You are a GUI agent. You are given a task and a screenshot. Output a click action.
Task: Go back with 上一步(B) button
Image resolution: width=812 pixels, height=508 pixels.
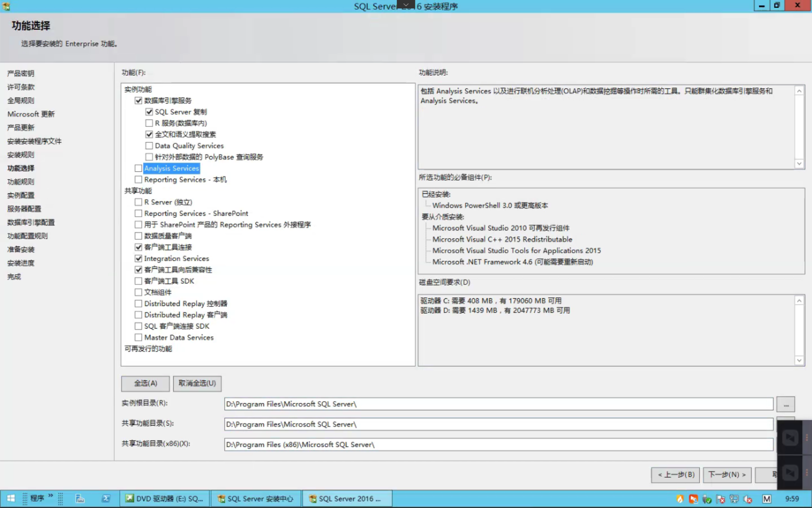point(675,475)
